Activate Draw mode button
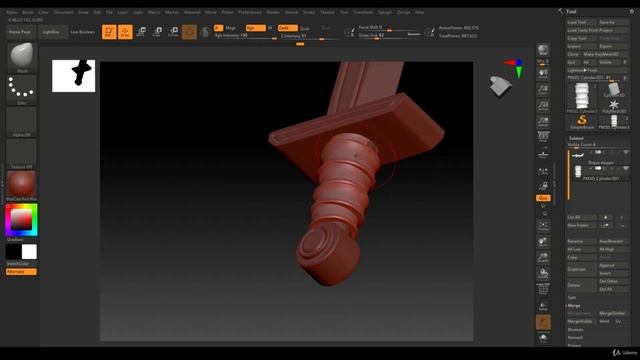 tap(125, 32)
